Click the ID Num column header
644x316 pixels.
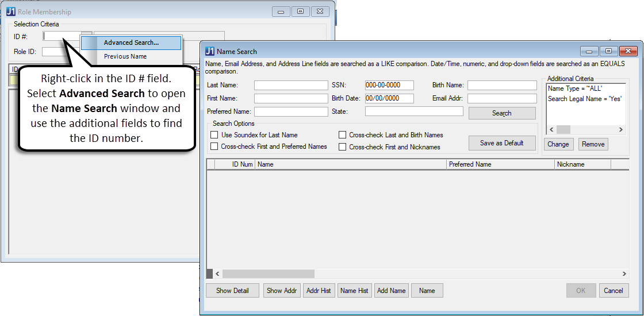(x=235, y=164)
